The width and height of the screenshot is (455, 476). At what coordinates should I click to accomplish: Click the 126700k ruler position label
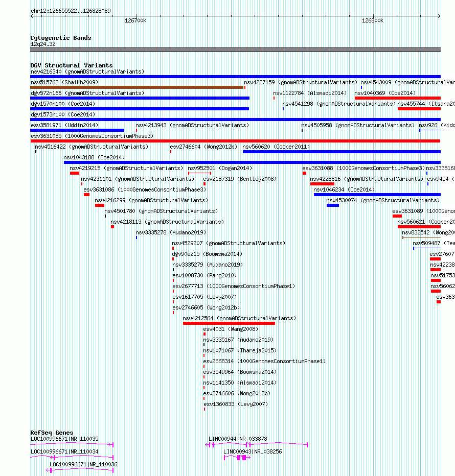click(x=135, y=20)
